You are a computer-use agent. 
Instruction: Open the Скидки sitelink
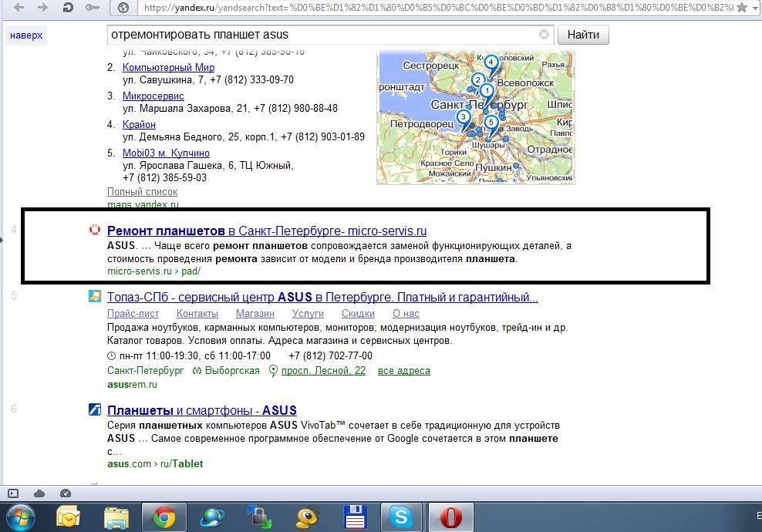(358, 314)
